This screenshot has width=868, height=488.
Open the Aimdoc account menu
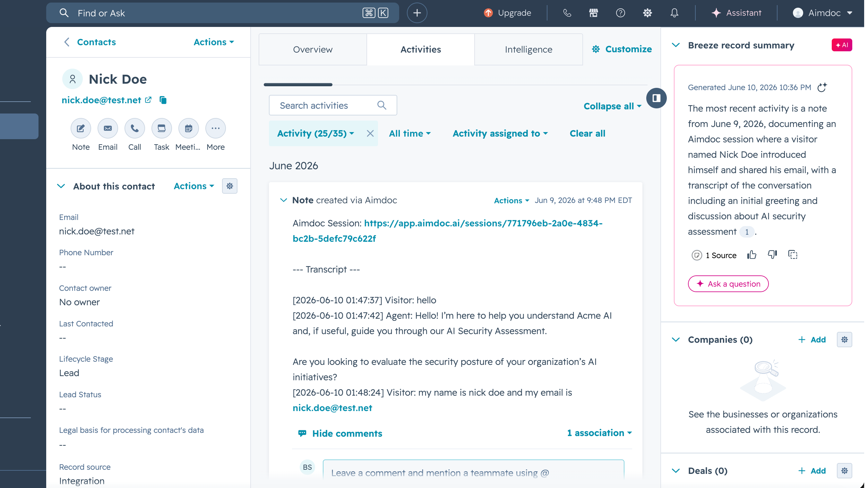pos(822,13)
